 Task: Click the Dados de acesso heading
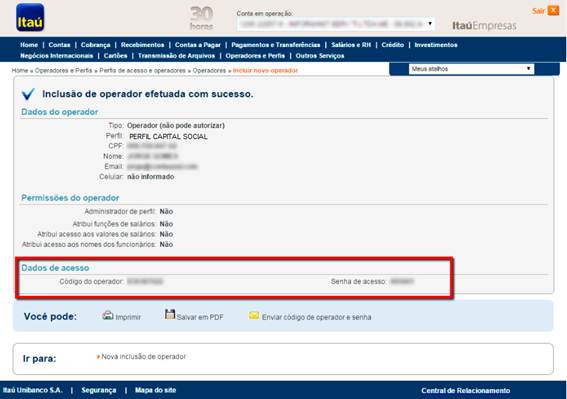pyautogui.click(x=55, y=268)
